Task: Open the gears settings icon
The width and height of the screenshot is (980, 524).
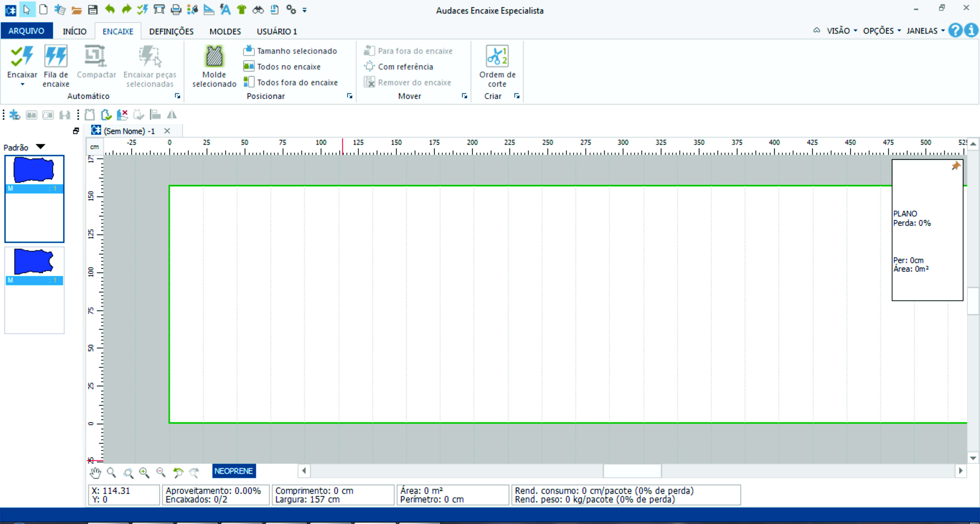Action: click(291, 9)
